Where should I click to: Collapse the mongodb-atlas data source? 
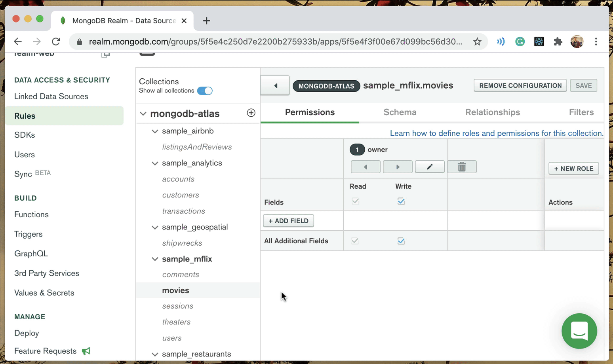[143, 114]
